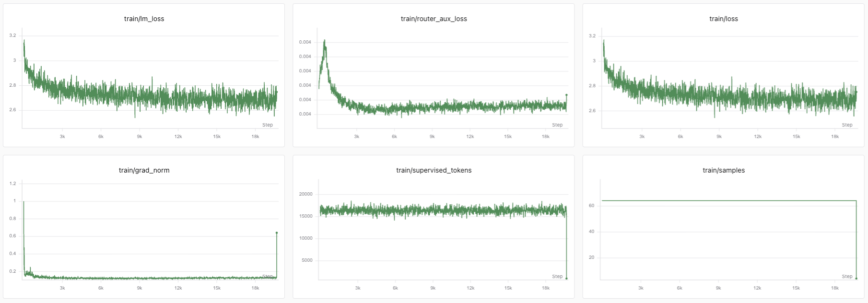Click the 0.2 y-axis value in train/grad_norm
The height and width of the screenshot is (303, 868).
[12, 271]
